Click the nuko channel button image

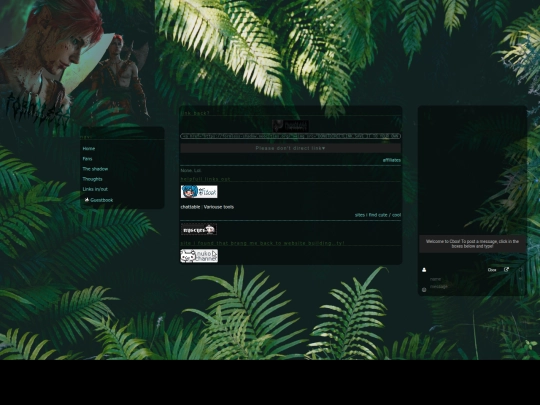click(199, 256)
